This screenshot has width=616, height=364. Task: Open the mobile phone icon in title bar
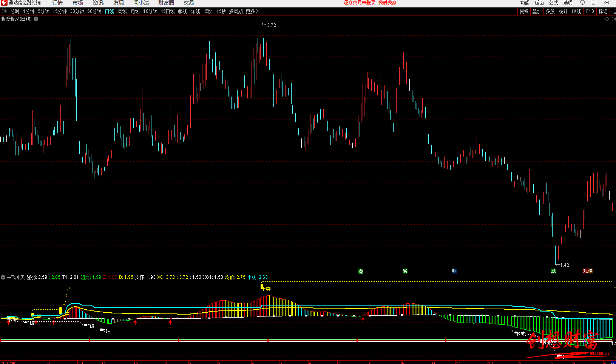(x=593, y=3)
